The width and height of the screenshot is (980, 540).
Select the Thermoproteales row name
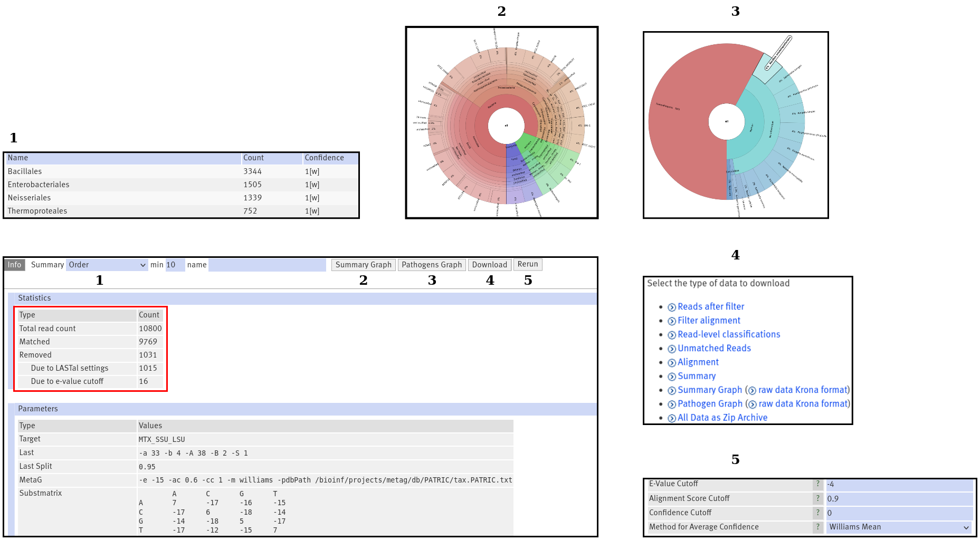pos(37,211)
